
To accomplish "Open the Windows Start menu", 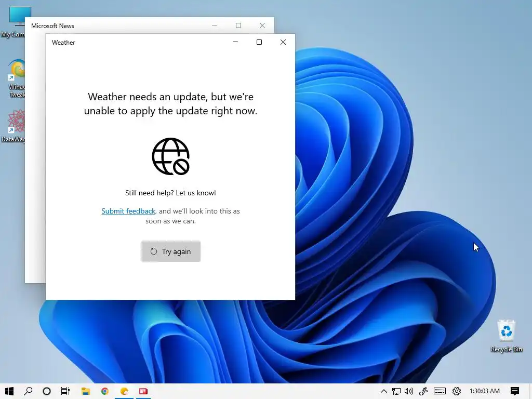I will 9,391.
